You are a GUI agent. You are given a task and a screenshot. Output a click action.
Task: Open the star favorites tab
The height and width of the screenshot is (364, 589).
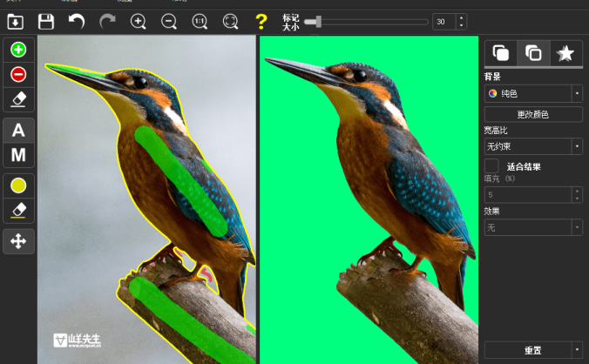[565, 53]
